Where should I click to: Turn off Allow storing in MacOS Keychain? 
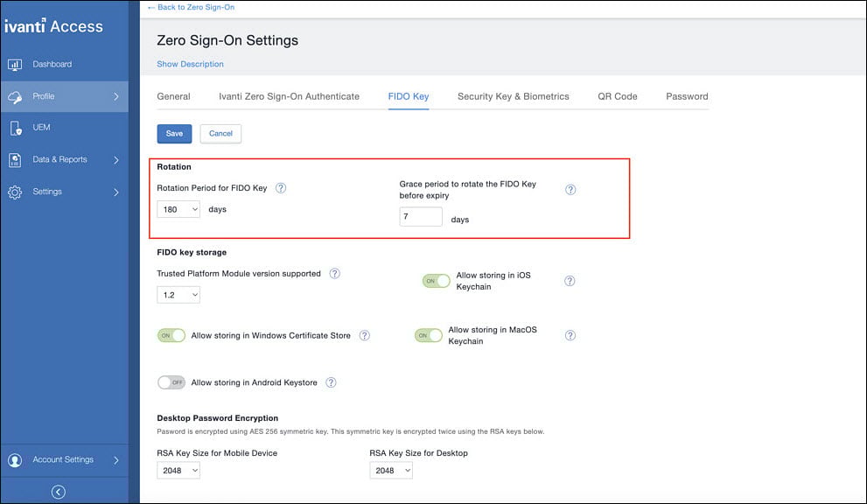point(429,335)
